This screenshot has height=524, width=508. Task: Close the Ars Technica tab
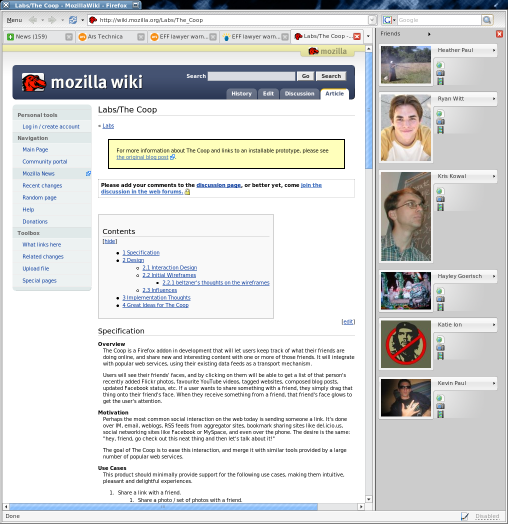click(141, 37)
